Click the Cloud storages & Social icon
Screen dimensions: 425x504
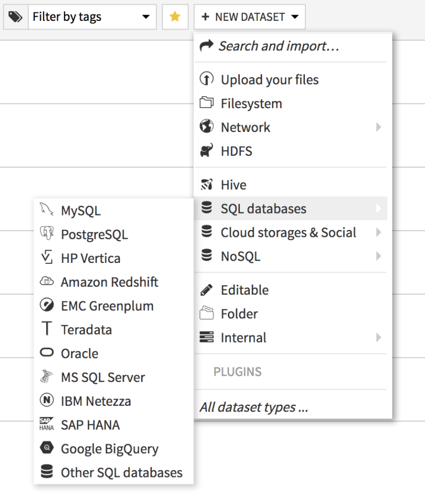[207, 231]
